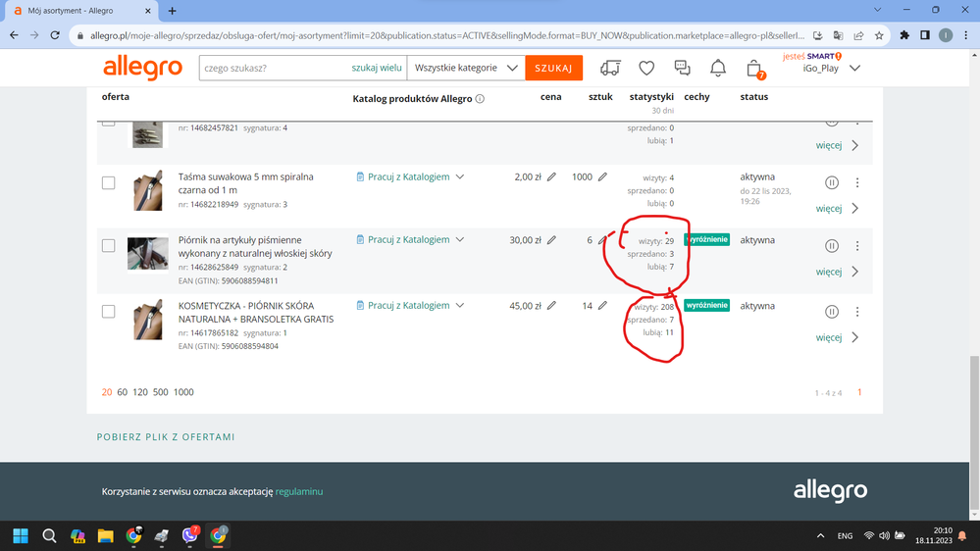Viewport: 980px width, 551px height.
Task: Open messages chat icon in header
Action: point(682,68)
